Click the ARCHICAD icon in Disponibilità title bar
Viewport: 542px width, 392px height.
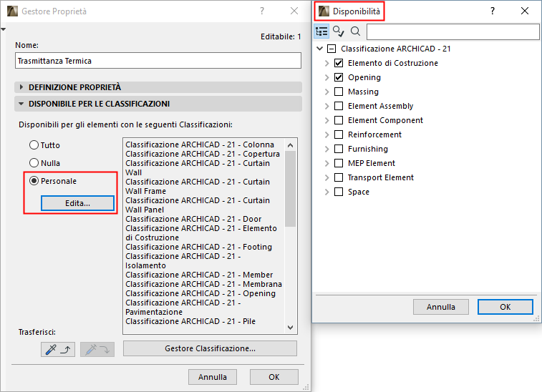[324, 11]
